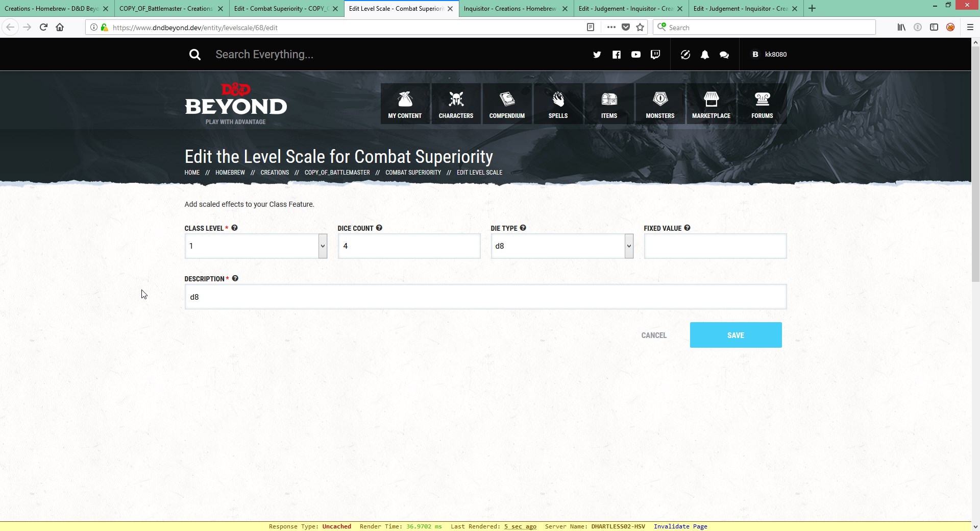Image resolution: width=980 pixels, height=531 pixels.
Task: Click into the Description field
Action: click(485, 297)
